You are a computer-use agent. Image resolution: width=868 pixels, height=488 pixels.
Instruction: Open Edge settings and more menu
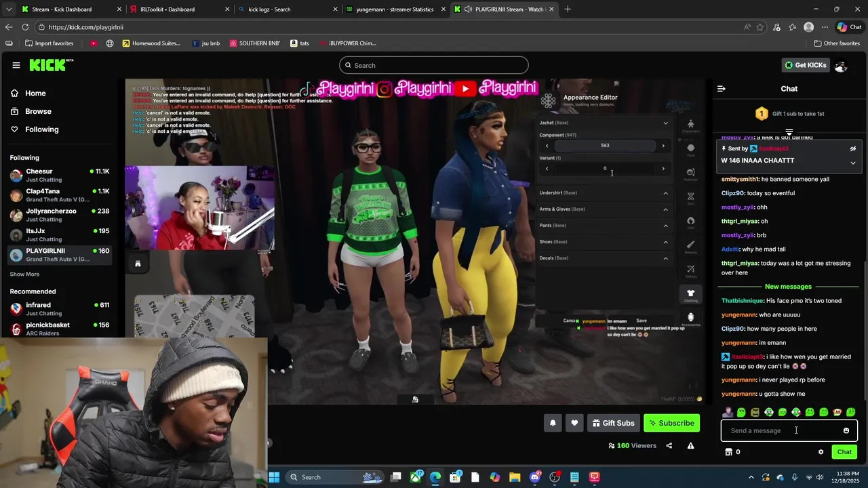pyautogui.click(x=825, y=27)
